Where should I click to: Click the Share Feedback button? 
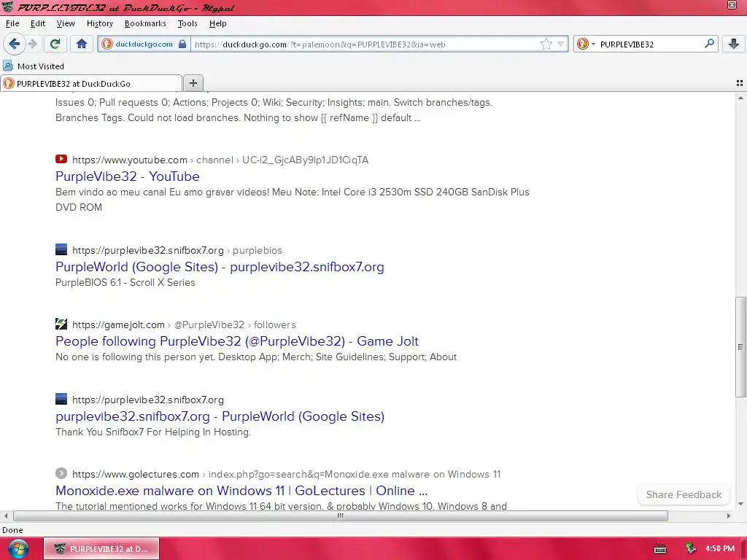[x=684, y=495]
